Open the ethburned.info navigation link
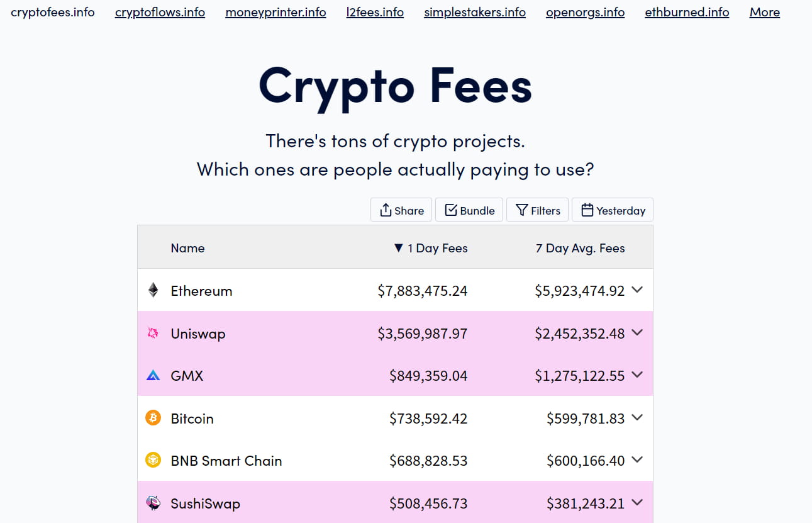 pos(687,12)
